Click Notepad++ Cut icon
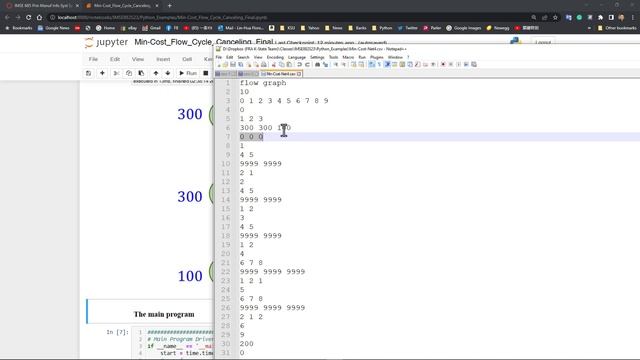This screenshot has height=360, width=640. 273,64
